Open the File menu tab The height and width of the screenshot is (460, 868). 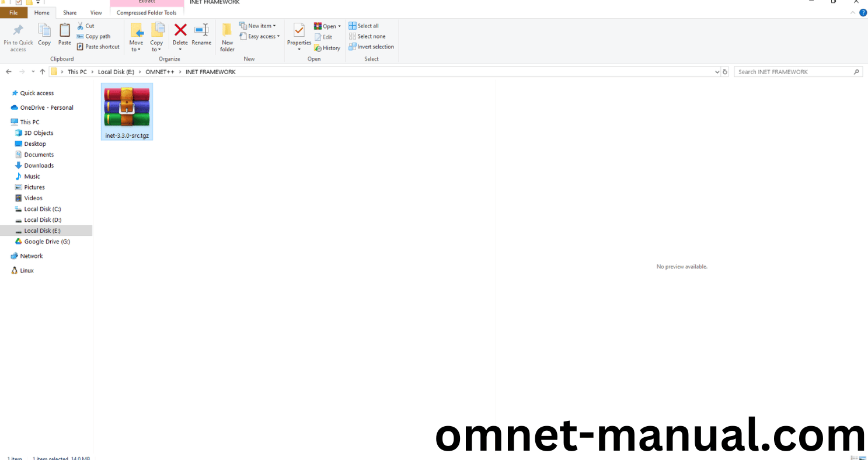[x=13, y=12]
